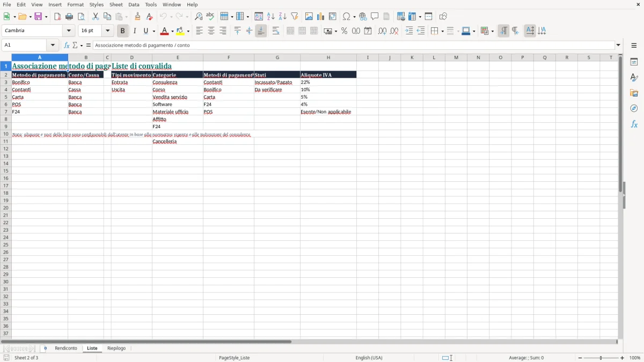Screen dimensions: 644x362
Task: Open background color palette dropdown arrow
Action: pyautogui.click(x=188, y=31)
